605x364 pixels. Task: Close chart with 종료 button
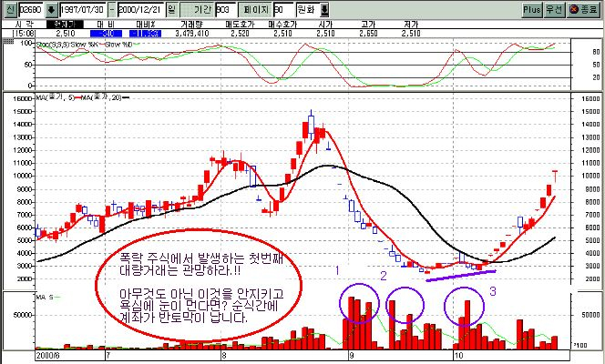(x=583, y=9)
